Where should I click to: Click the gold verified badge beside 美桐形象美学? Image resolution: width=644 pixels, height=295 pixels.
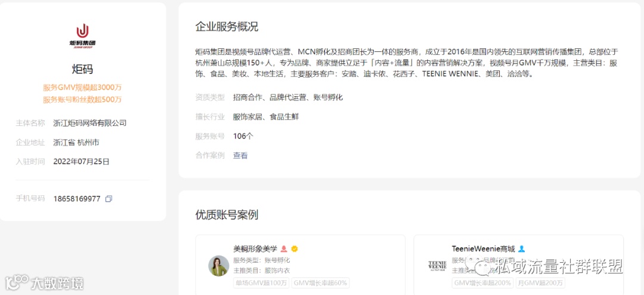(x=294, y=249)
